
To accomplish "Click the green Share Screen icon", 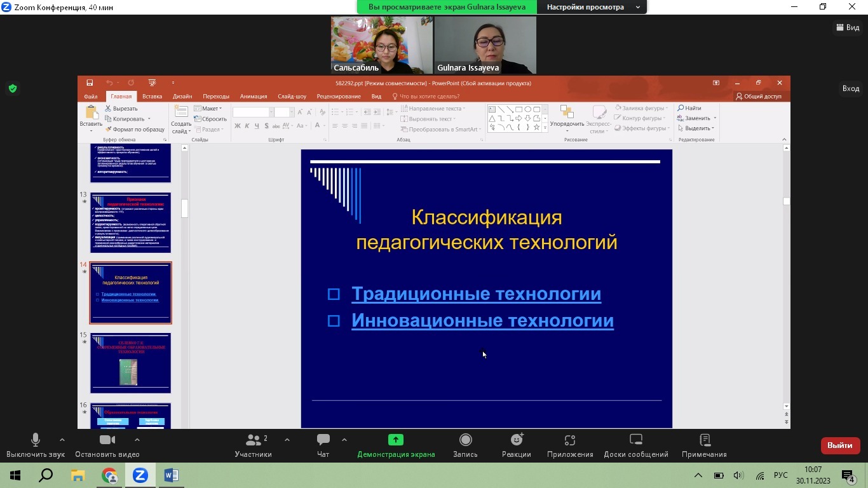I will [396, 440].
